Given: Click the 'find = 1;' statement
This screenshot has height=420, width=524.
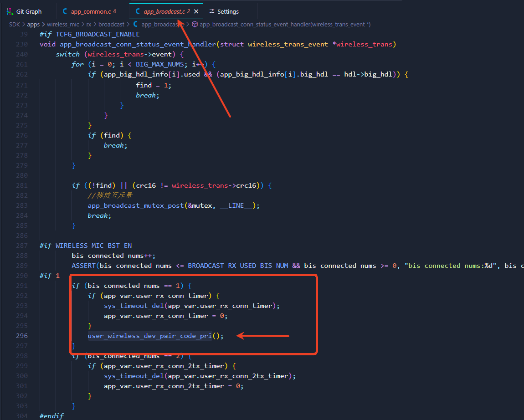Looking at the screenshot, I should (x=154, y=86).
